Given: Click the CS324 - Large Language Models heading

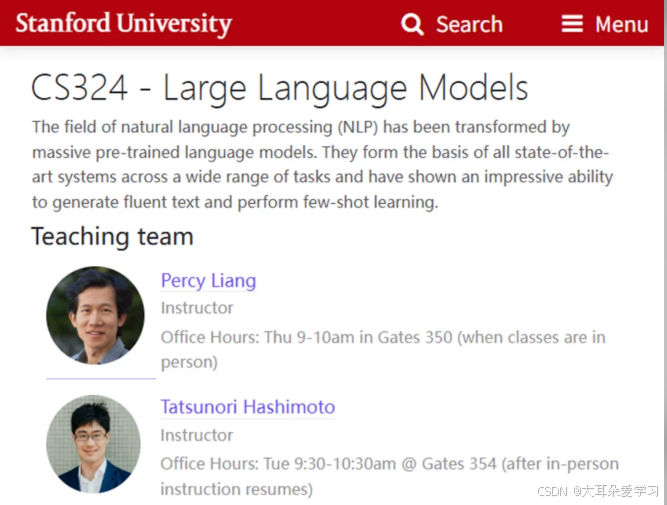Looking at the screenshot, I should pos(279,88).
